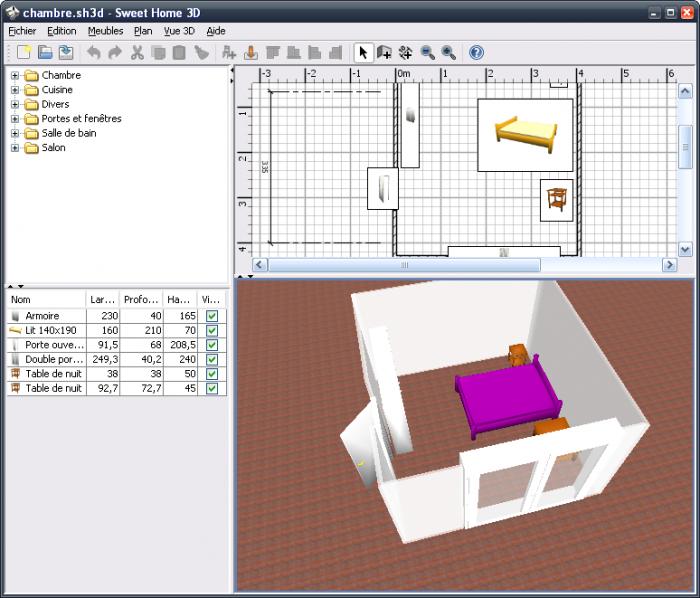The height and width of the screenshot is (598, 700).
Task: Click the import furniture toolbar icon
Action: (250, 52)
